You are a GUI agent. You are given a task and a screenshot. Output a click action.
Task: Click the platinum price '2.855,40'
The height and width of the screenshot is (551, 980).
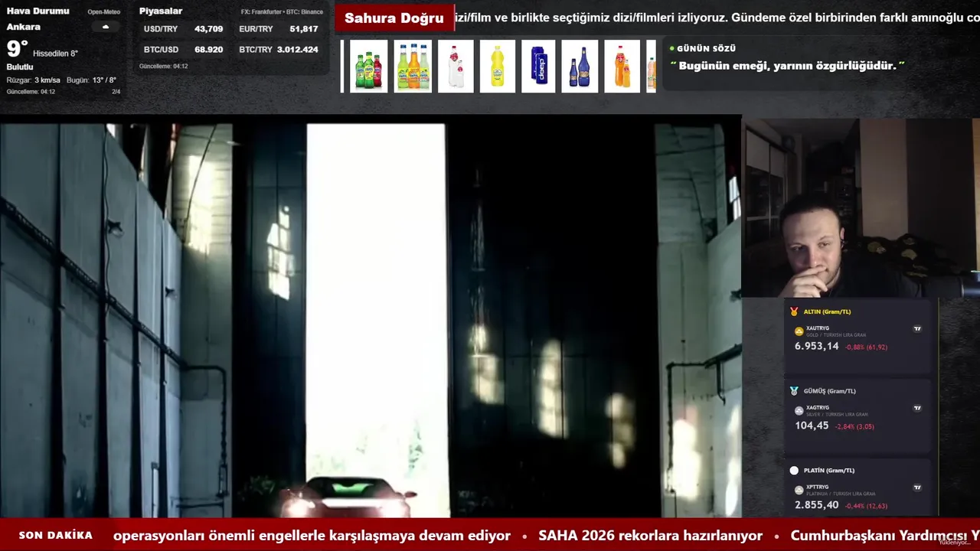pyautogui.click(x=816, y=505)
